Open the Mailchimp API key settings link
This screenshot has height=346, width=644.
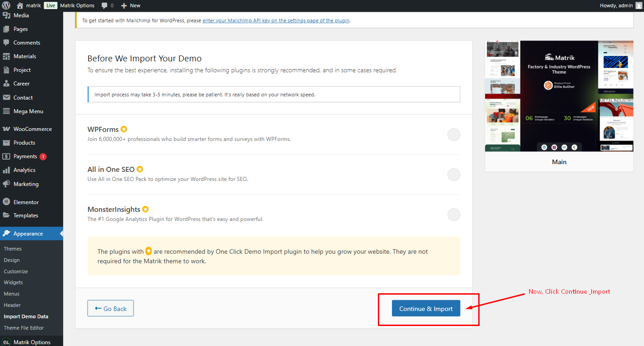pos(276,20)
